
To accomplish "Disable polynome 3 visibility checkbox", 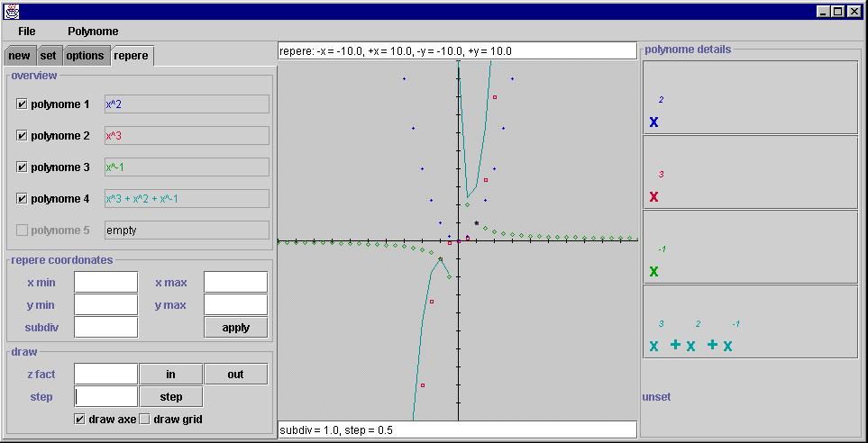I will point(23,167).
